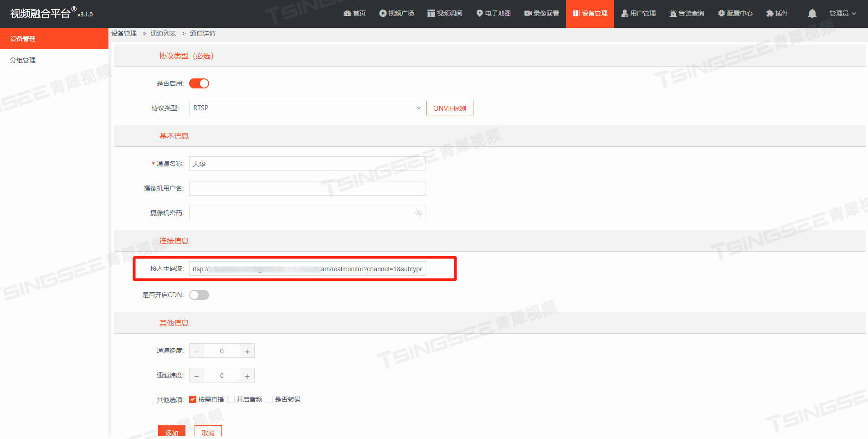
Task: Focus the 摄像机用户名 input field
Action: (x=308, y=188)
